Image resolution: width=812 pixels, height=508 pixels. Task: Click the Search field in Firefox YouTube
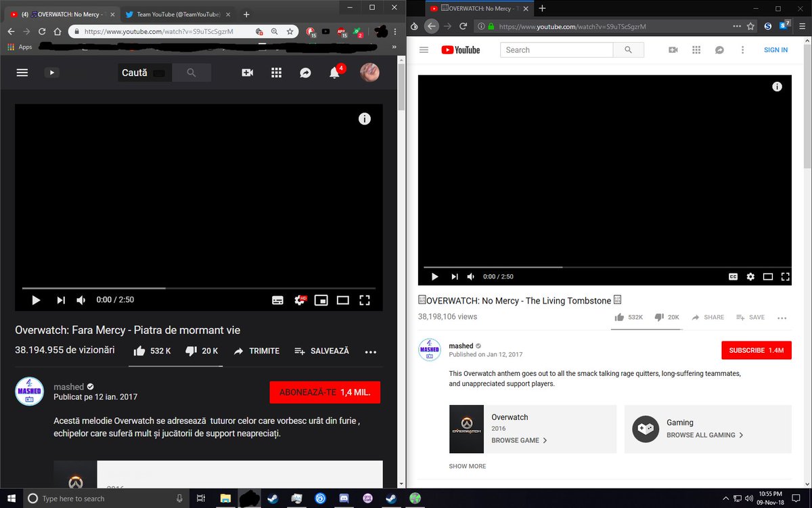pos(557,50)
